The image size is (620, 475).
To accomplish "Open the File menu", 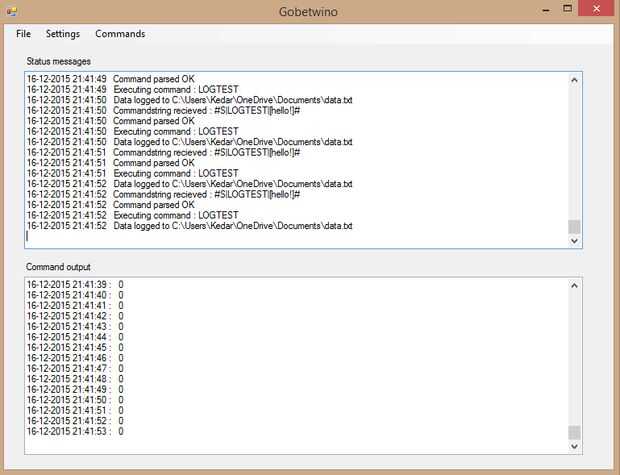I will 23,34.
